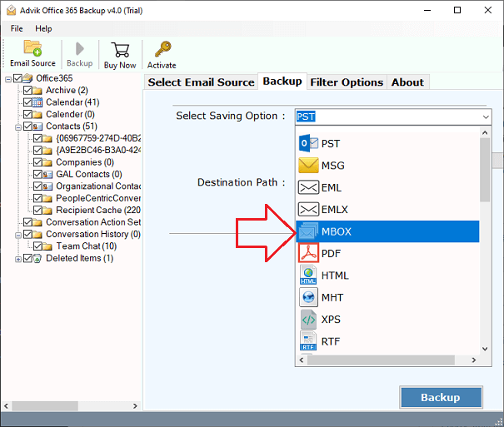Uncheck the Archive (2) checkbox

tap(27, 90)
